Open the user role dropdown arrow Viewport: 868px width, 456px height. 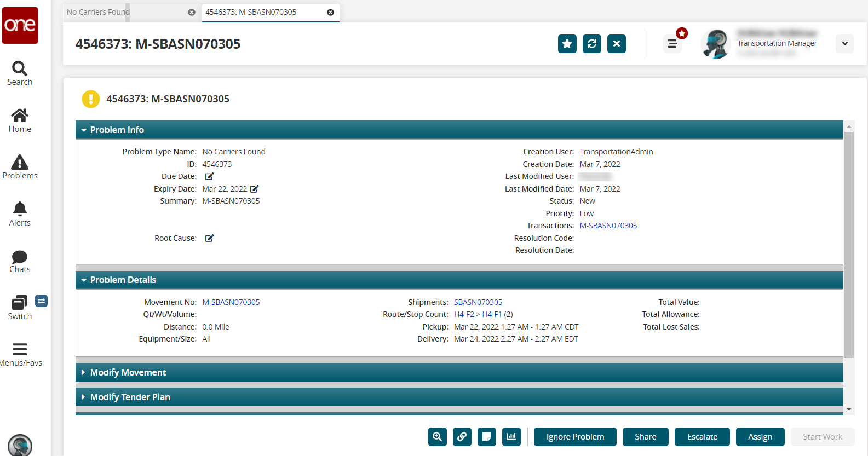845,44
